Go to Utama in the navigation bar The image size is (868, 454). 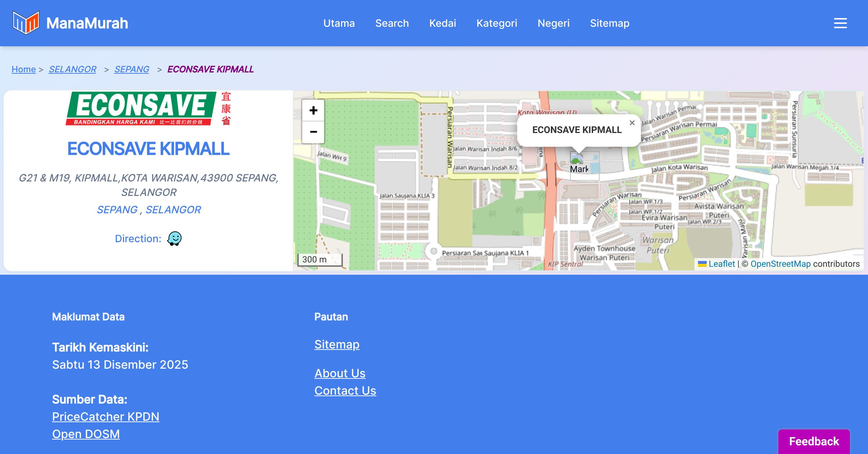coord(339,23)
